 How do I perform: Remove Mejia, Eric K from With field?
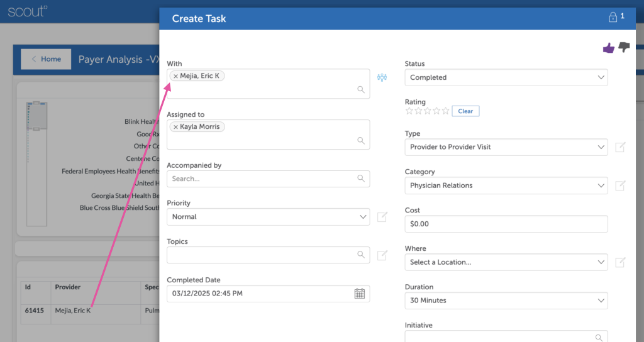pos(175,76)
